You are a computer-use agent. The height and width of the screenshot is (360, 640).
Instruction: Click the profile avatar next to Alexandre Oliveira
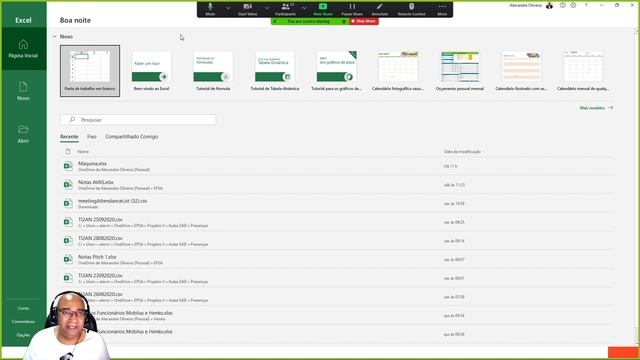click(549, 5)
